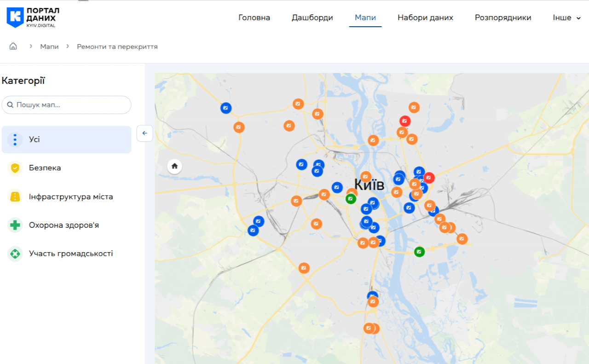This screenshot has height=364, width=589.
Task: Click the green lifebuoy participation icon
Action: [15, 254]
